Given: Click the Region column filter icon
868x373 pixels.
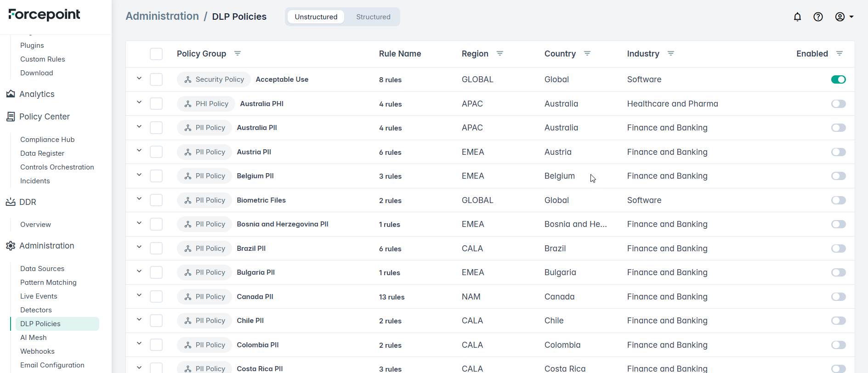Looking at the screenshot, I should pyautogui.click(x=500, y=54).
